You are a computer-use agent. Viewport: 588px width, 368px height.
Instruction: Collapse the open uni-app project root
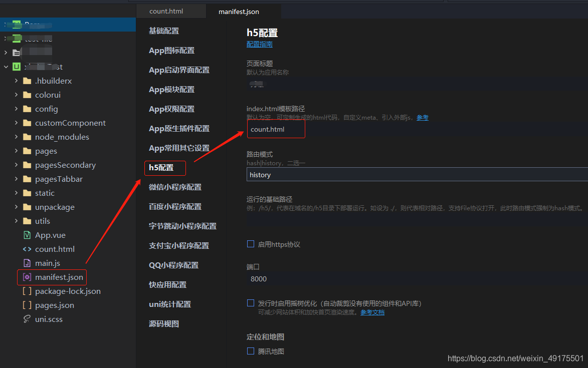click(6, 67)
